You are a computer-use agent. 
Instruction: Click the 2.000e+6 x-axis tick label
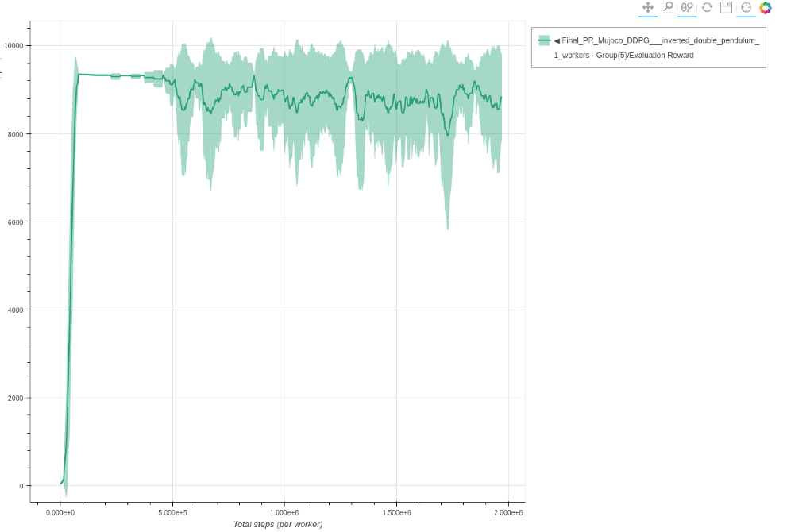tap(509, 513)
